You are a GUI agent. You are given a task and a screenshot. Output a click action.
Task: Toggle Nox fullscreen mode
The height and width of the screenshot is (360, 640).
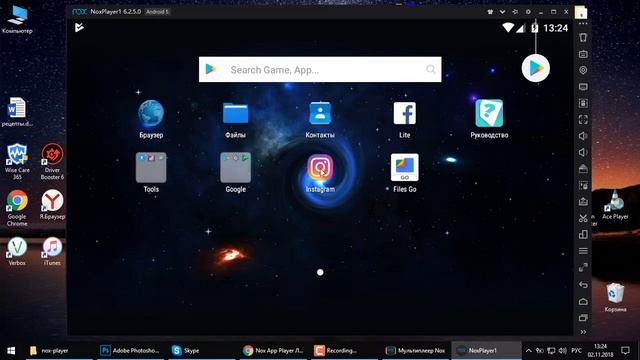click(583, 120)
